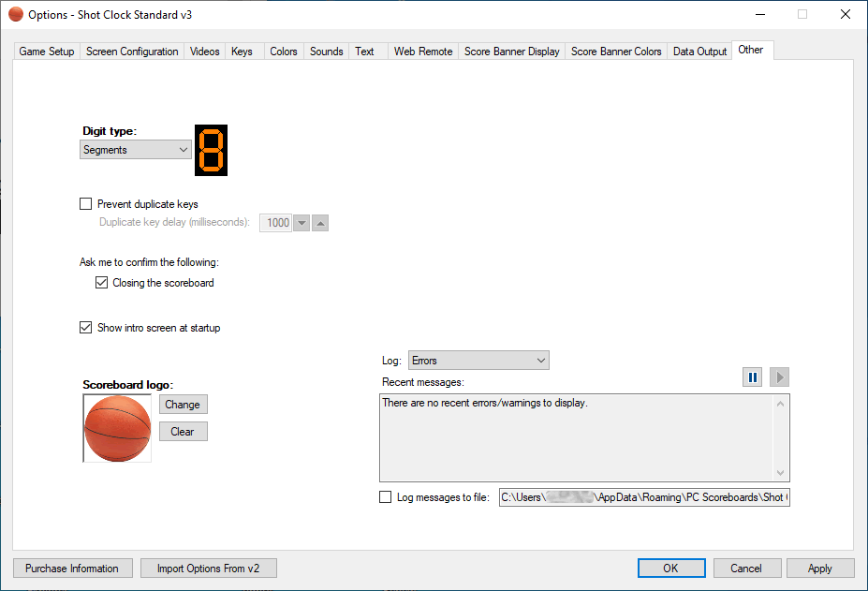
Task: Click the duplicate key delay down arrow
Action: point(302,223)
